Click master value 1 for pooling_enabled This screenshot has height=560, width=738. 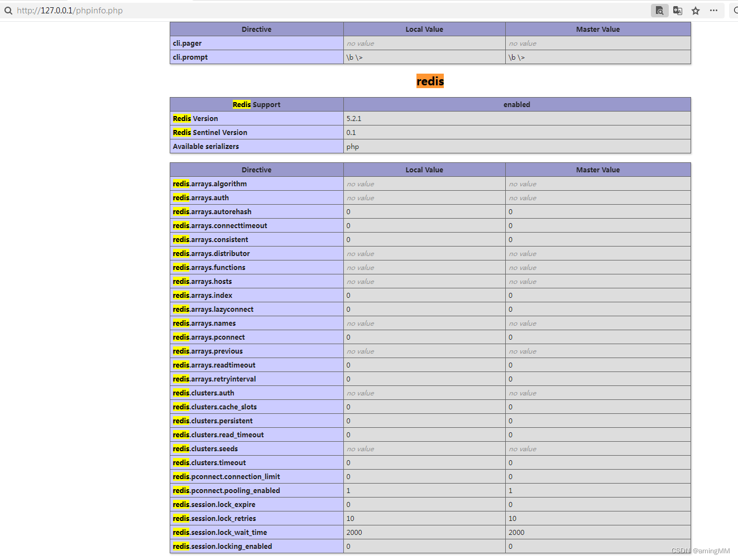510,491
